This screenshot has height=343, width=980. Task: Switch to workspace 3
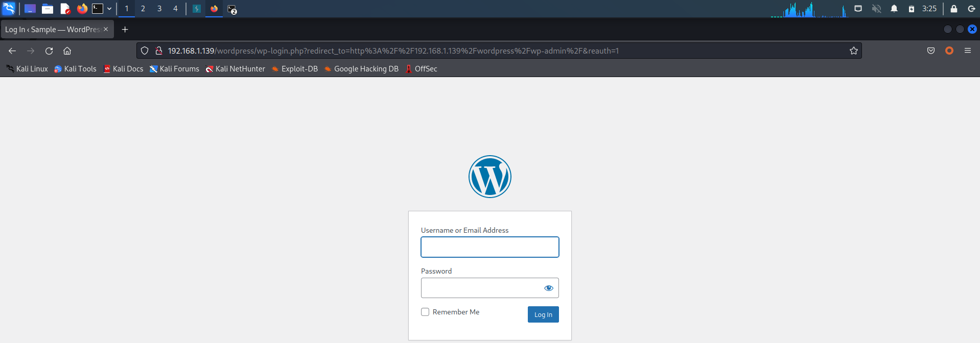pyautogui.click(x=159, y=9)
